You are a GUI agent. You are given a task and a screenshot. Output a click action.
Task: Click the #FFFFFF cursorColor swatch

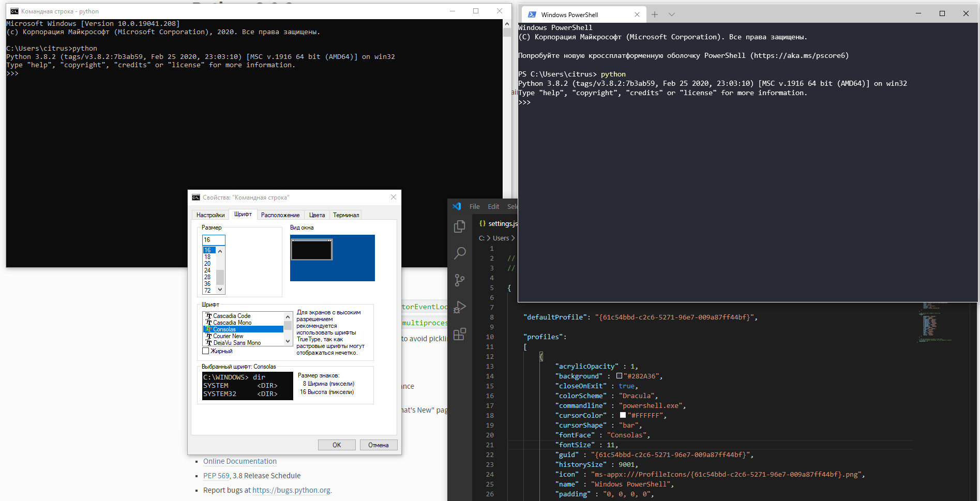(623, 415)
